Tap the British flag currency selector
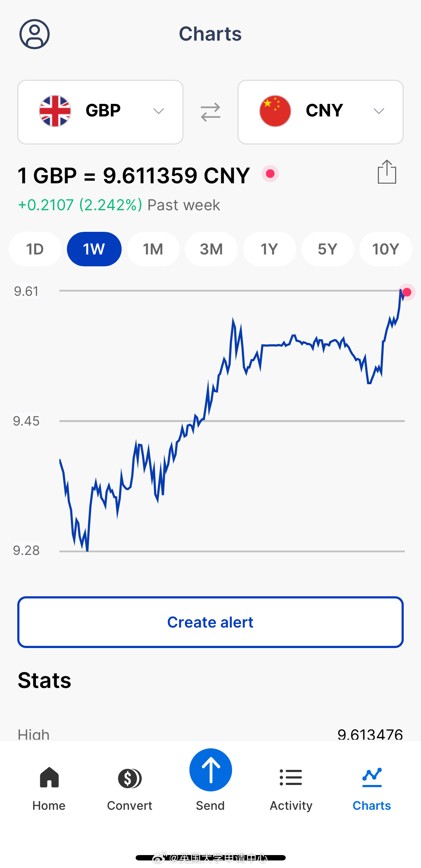The width and height of the screenshot is (421, 868). [x=55, y=111]
